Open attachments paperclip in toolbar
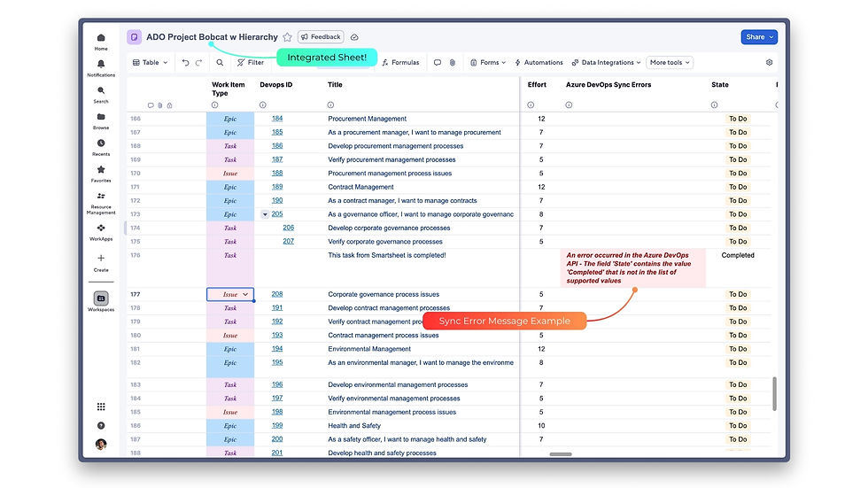868x488 pixels. pyautogui.click(x=453, y=63)
